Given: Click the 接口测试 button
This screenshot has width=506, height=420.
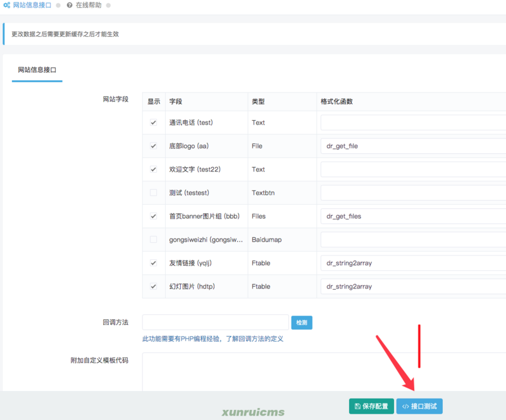Looking at the screenshot, I should pos(419,406).
